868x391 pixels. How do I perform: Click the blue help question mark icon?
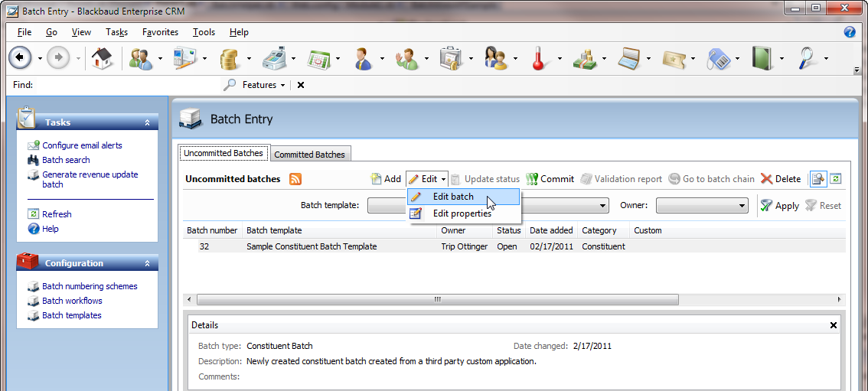click(x=850, y=32)
